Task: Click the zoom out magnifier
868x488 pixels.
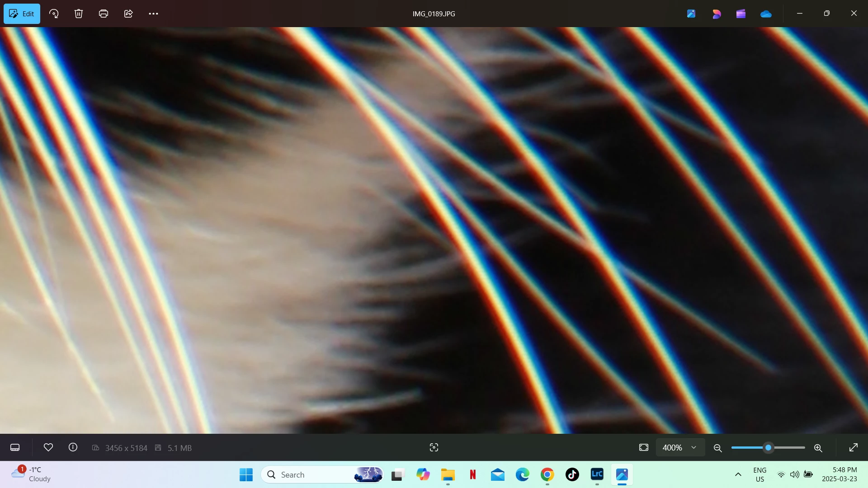Action: point(717,448)
